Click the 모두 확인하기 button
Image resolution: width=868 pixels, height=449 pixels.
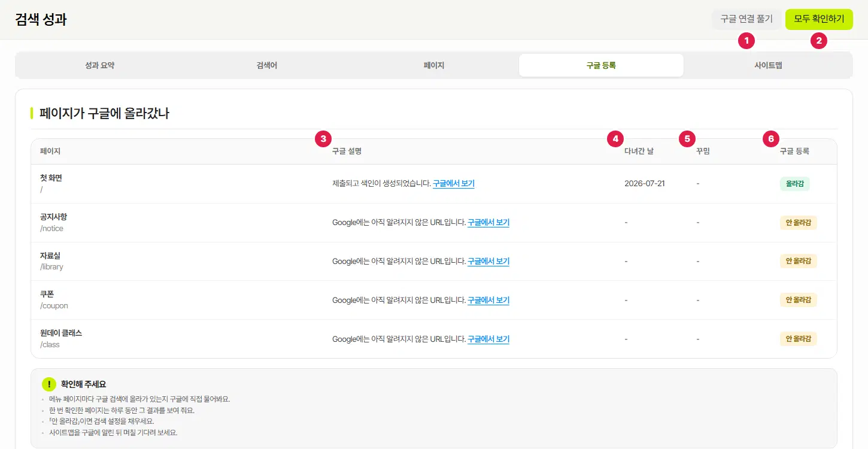[819, 19]
